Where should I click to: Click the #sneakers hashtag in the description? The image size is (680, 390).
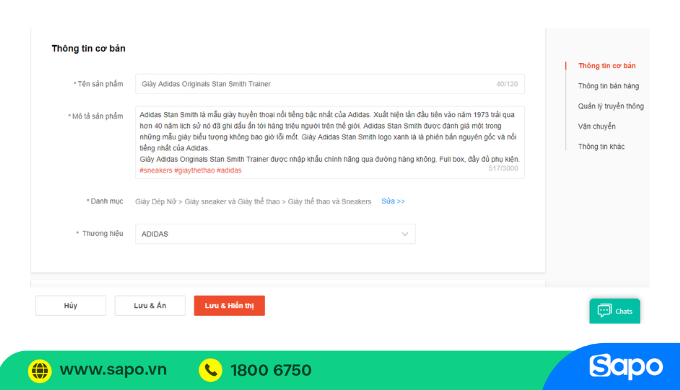[156, 170]
